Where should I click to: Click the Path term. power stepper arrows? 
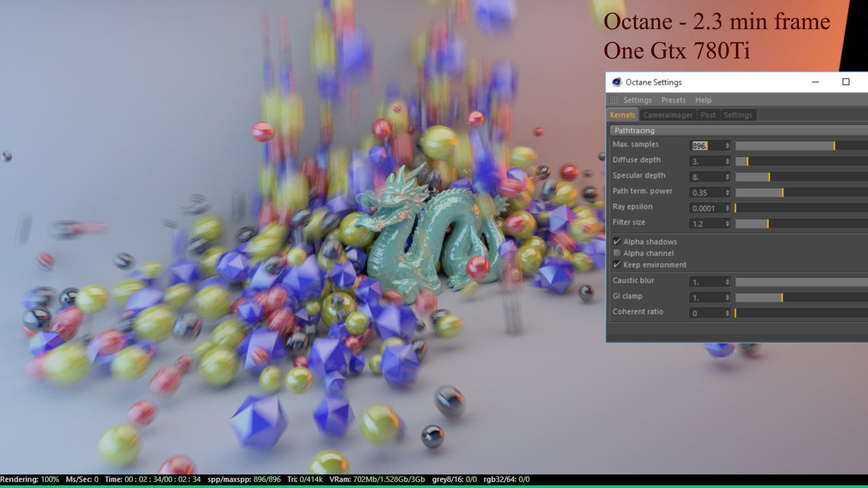point(728,192)
